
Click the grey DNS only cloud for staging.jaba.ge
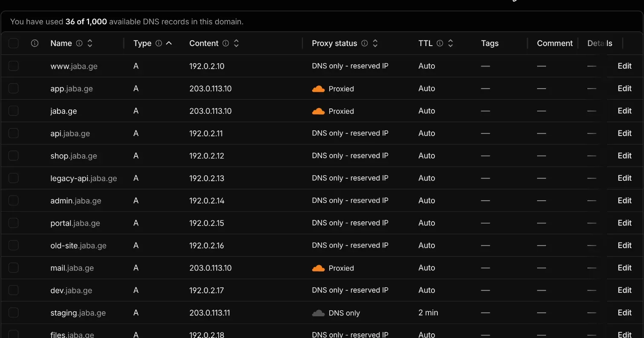pyautogui.click(x=318, y=313)
